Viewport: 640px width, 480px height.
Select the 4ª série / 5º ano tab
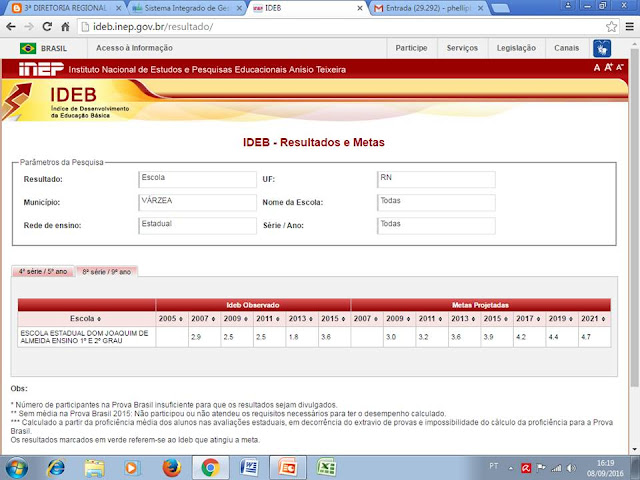pyautogui.click(x=43, y=271)
